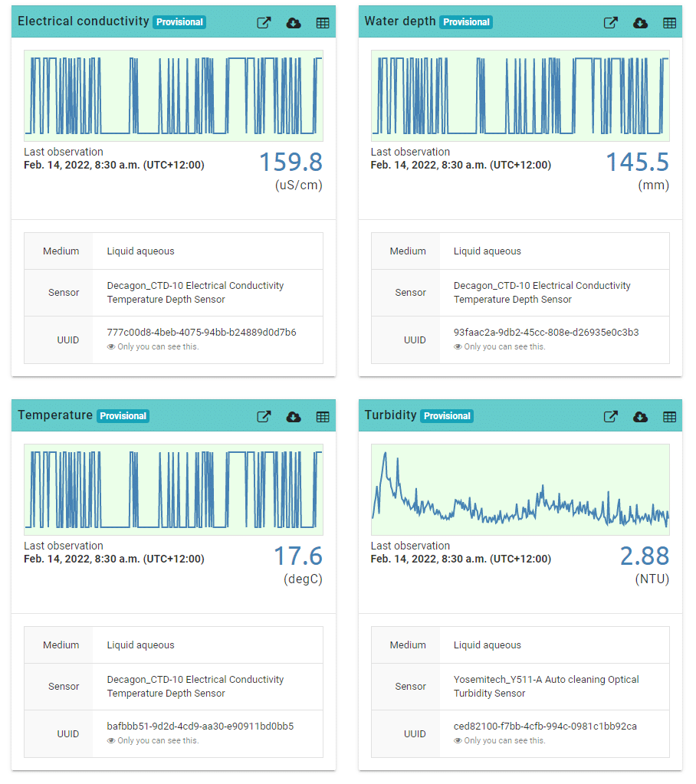The image size is (696, 784).
Task: Click the Turbidity sparkline chart
Action: [x=520, y=490]
